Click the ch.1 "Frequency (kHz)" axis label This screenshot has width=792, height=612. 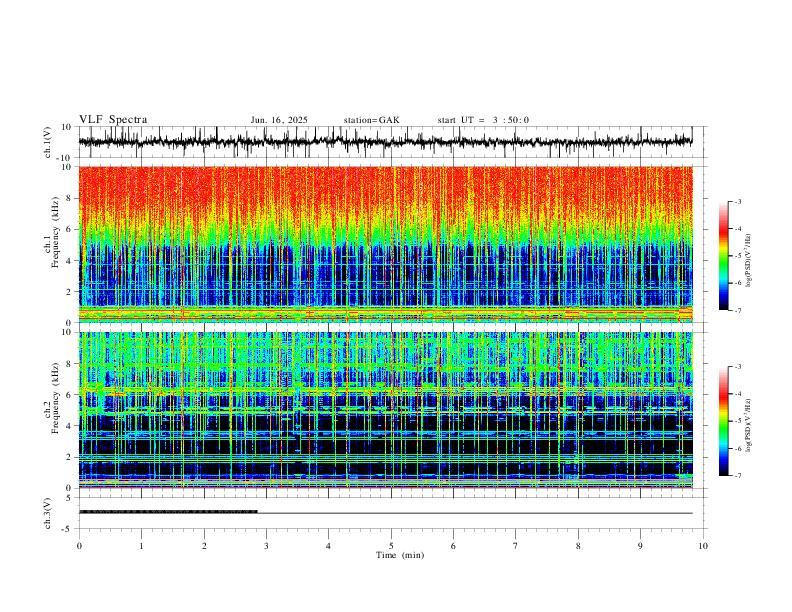(x=56, y=233)
